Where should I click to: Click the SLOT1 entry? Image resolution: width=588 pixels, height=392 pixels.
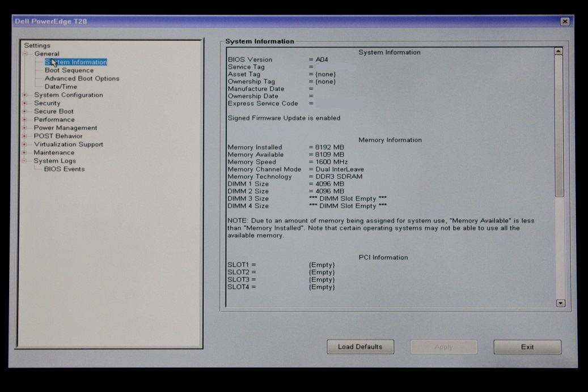[281, 265]
